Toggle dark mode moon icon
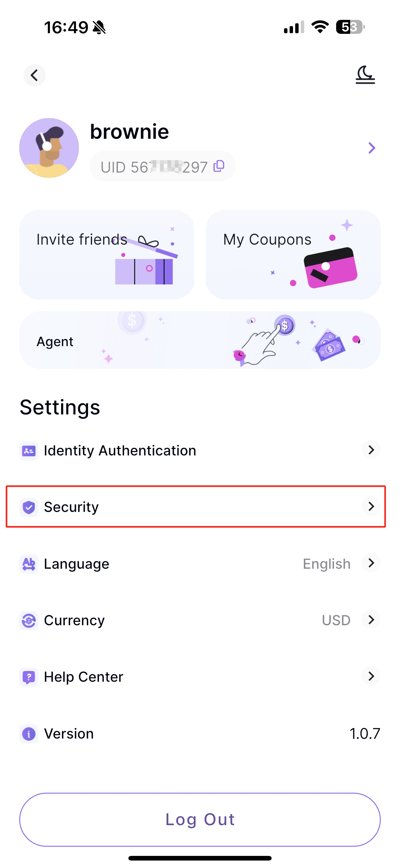This screenshot has width=400, height=868. tap(365, 75)
